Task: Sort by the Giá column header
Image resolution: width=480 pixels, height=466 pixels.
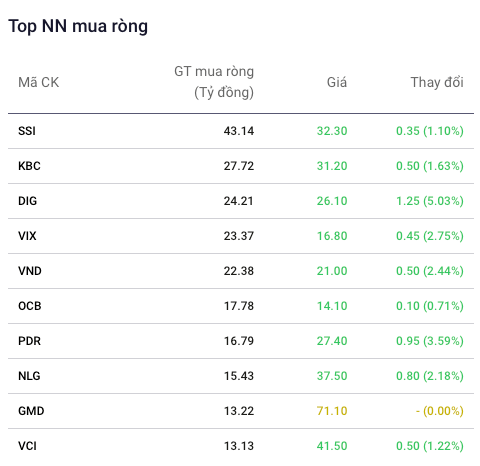Action: pyautogui.click(x=337, y=82)
